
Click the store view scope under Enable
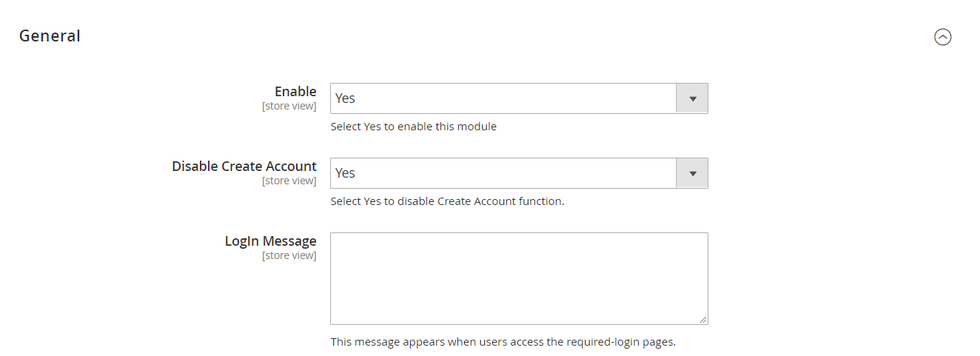[x=289, y=107]
